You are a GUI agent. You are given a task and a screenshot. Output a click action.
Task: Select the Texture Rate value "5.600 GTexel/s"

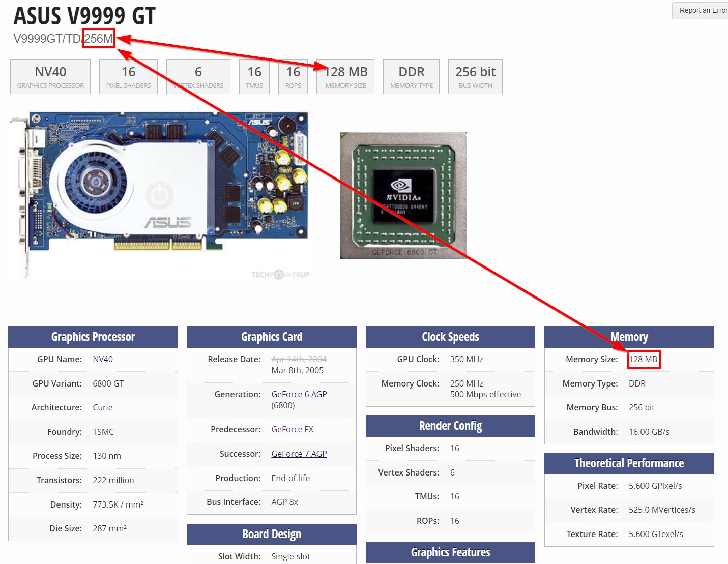(x=656, y=534)
